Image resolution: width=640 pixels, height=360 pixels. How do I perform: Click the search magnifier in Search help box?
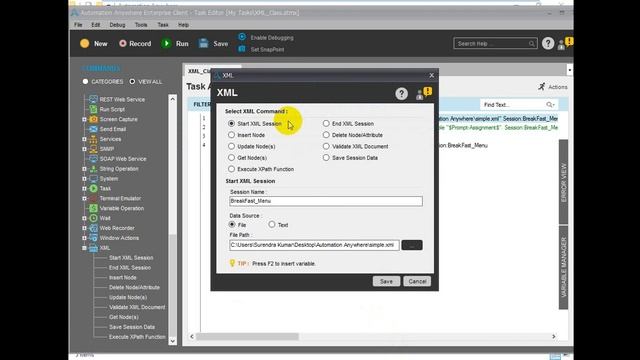(531, 44)
